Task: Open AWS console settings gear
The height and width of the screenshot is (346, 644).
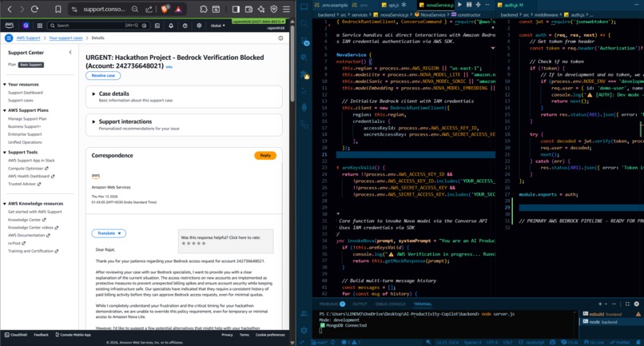Action: pos(199,26)
